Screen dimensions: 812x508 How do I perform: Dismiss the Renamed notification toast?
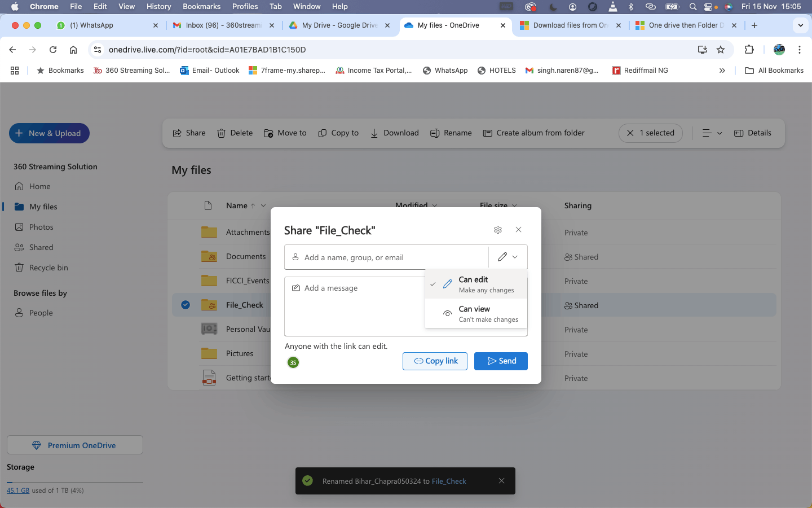click(502, 481)
